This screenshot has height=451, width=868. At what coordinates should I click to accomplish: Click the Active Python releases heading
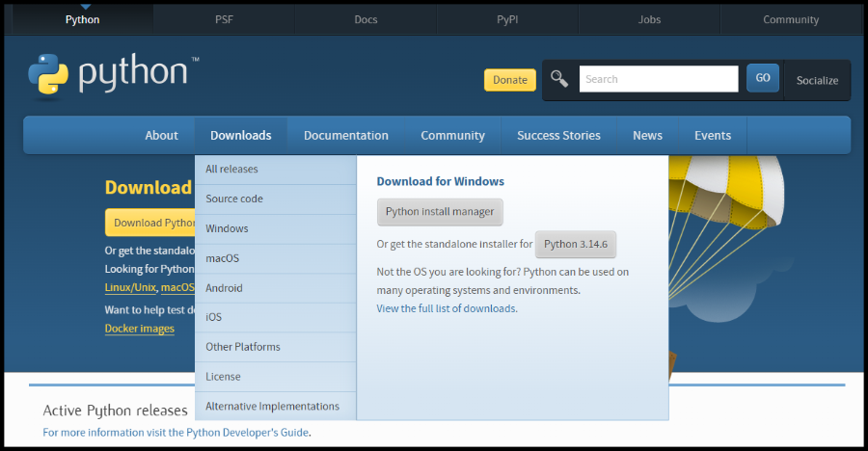(x=115, y=411)
